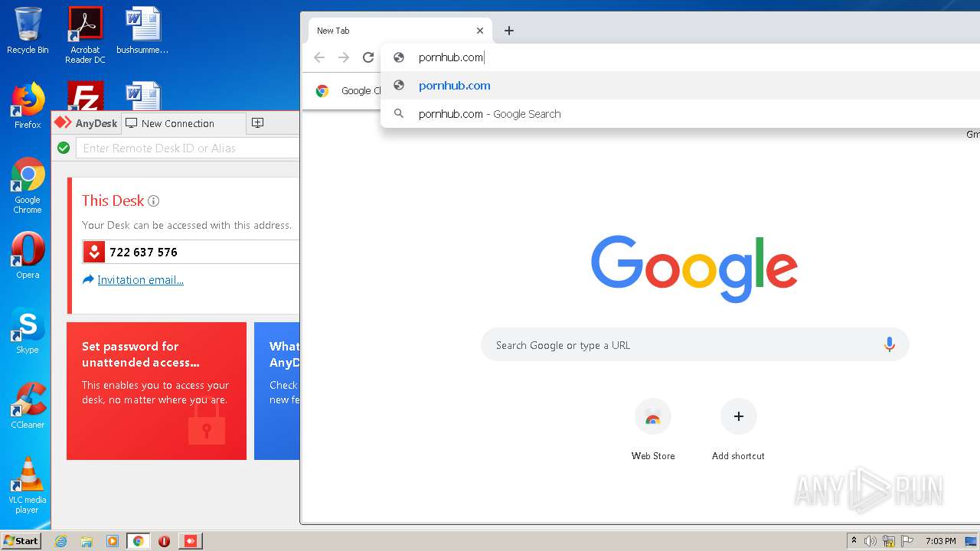This screenshot has width=980, height=551.
Task: Select the New Tab tab in Chrome
Action: pyautogui.click(x=398, y=31)
